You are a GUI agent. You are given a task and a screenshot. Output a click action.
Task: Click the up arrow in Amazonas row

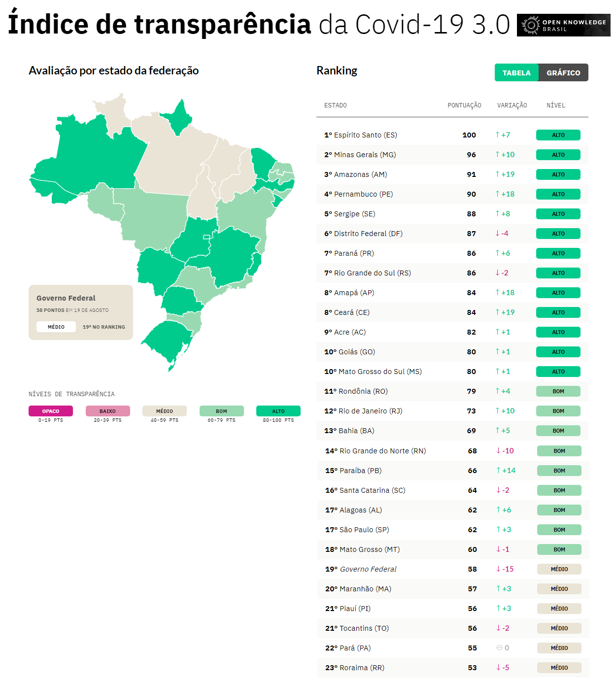coord(498,174)
